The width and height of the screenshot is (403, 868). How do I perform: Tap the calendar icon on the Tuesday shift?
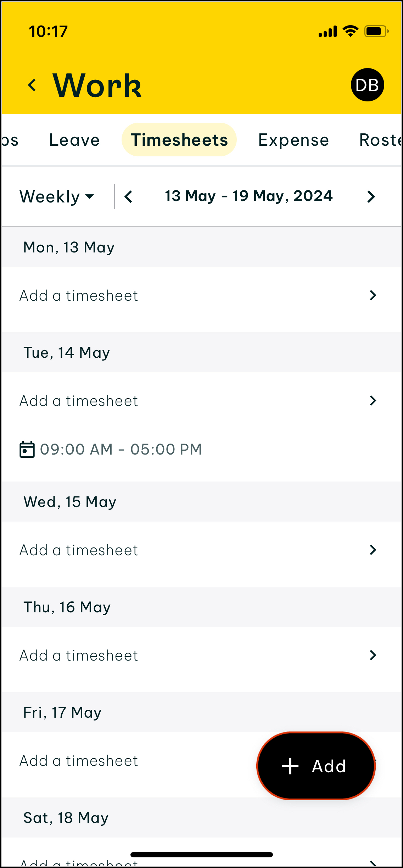pyautogui.click(x=27, y=450)
